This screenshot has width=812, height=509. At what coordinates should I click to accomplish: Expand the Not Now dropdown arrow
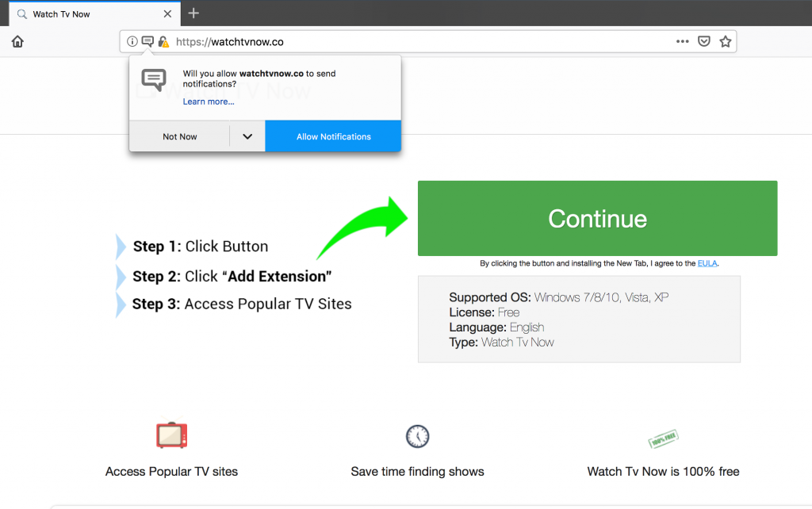pos(247,136)
